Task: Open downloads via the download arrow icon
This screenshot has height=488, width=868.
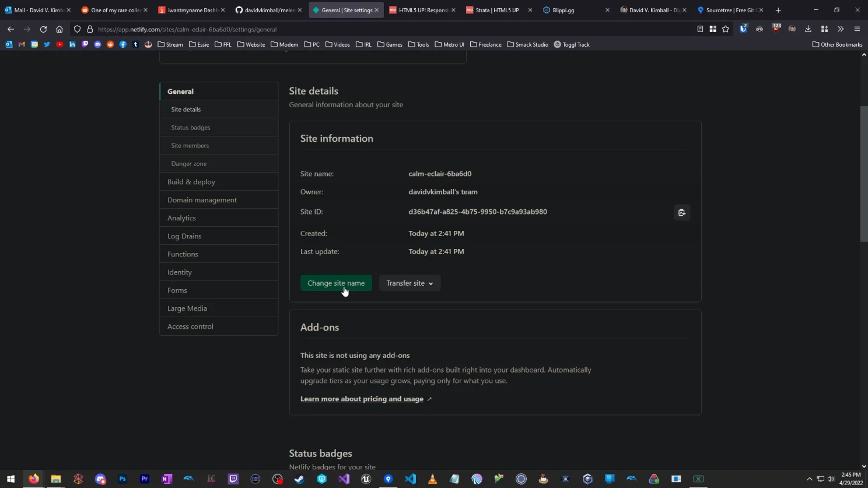Action: (807, 29)
